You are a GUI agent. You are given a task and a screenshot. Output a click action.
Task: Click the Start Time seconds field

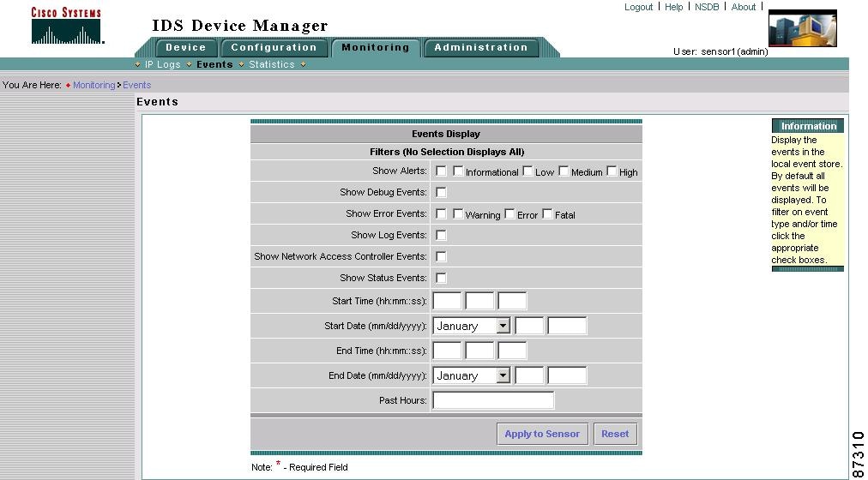(x=512, y=301)
